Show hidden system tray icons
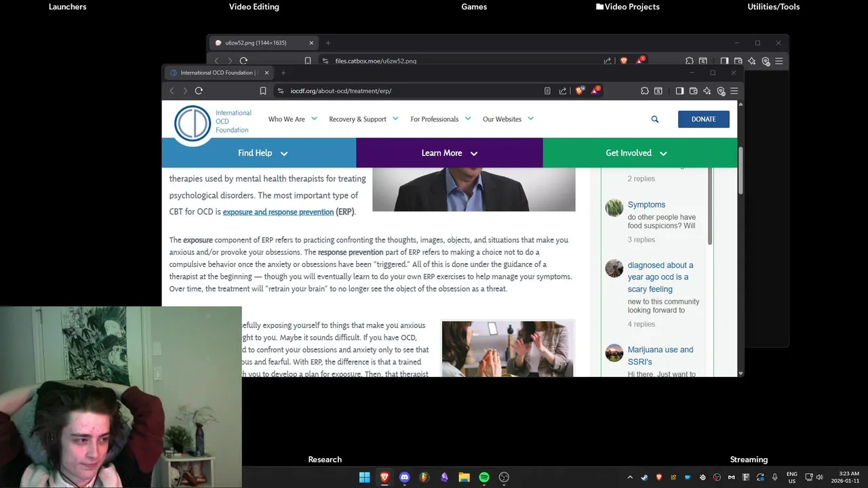The width and height of the screenshot is (868, 488). tap(630, 477)
